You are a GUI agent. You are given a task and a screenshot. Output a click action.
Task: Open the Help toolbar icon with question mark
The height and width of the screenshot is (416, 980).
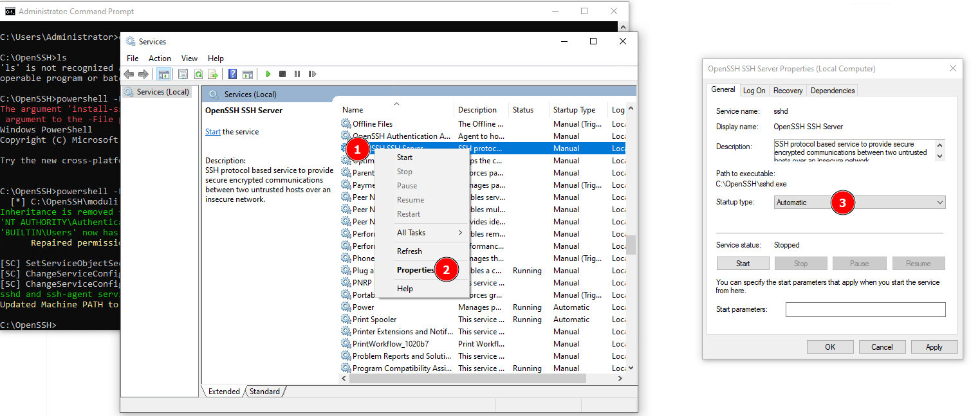232,74
